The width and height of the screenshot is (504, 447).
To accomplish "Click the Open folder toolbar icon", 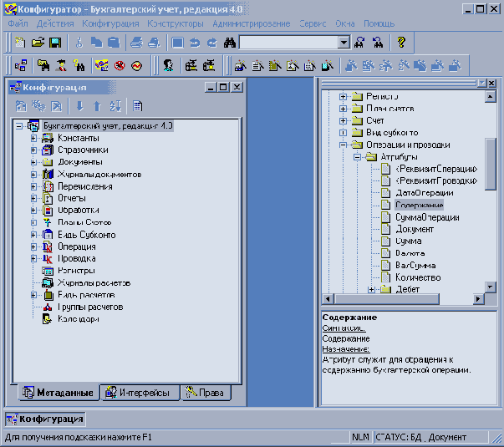I will pyautogui.click(x=38, y=42).
